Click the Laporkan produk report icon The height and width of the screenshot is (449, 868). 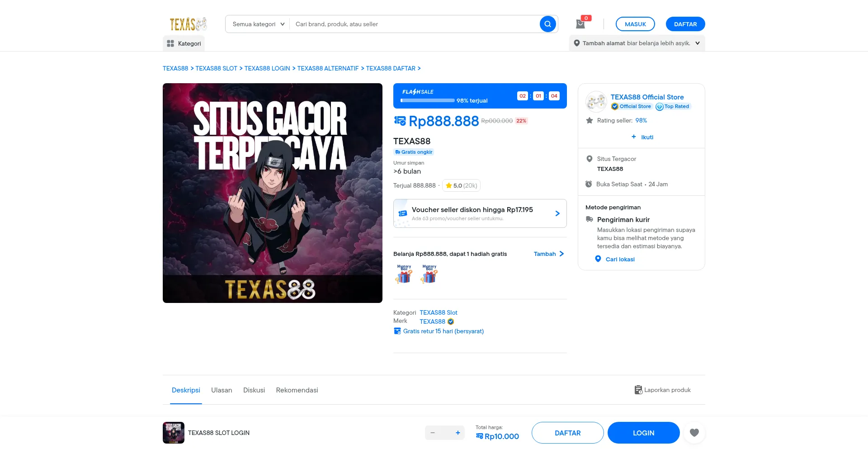(638, 390)
